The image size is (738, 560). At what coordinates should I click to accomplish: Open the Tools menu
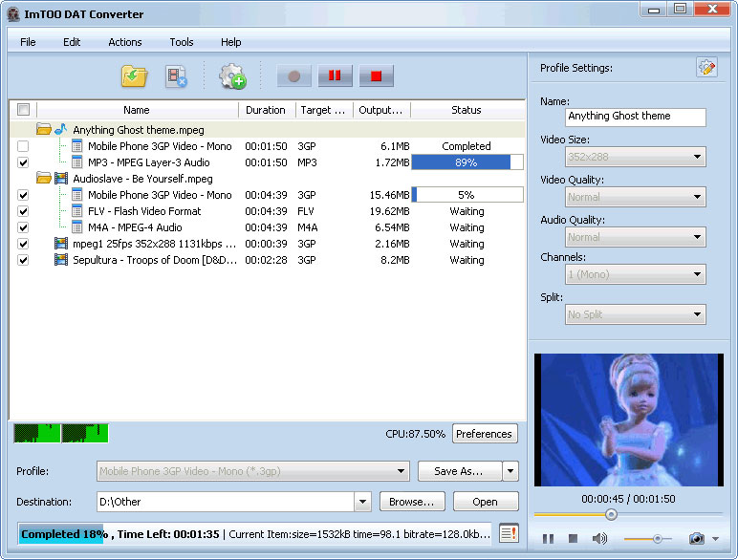click(181, 42)
